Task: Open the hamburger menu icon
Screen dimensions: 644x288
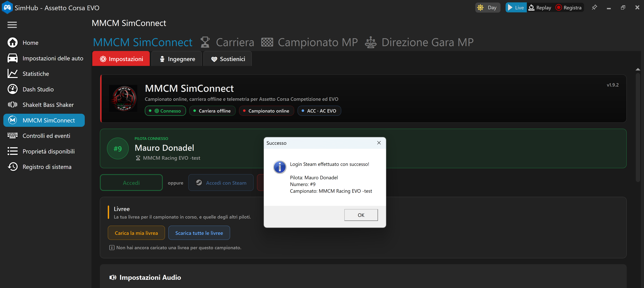Action: [x=12, y=25]
